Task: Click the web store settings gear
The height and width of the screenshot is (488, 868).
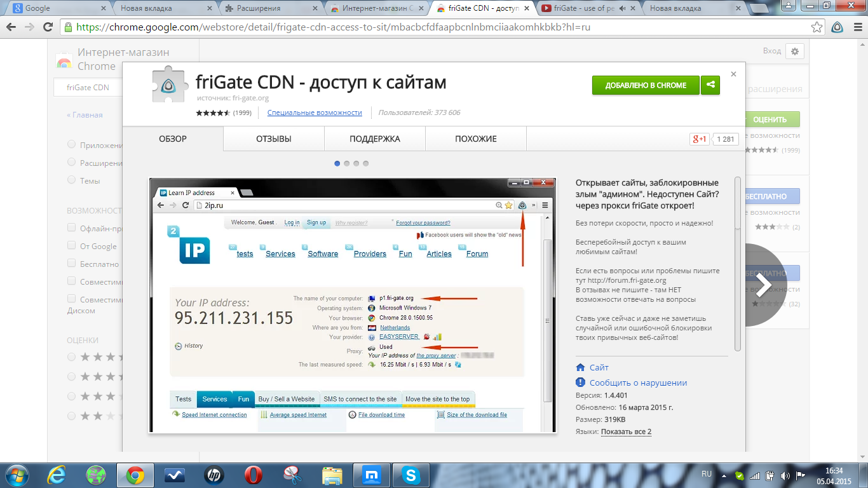Action: point(795,51)
